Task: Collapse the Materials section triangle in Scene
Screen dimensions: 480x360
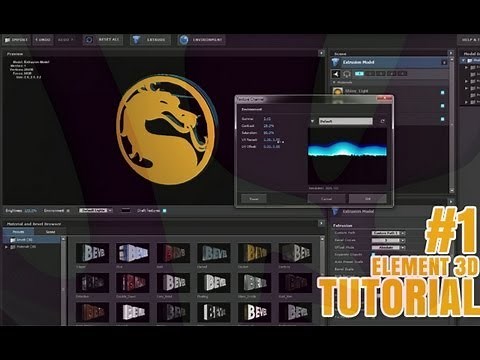Action: click(x=334, y=82)
